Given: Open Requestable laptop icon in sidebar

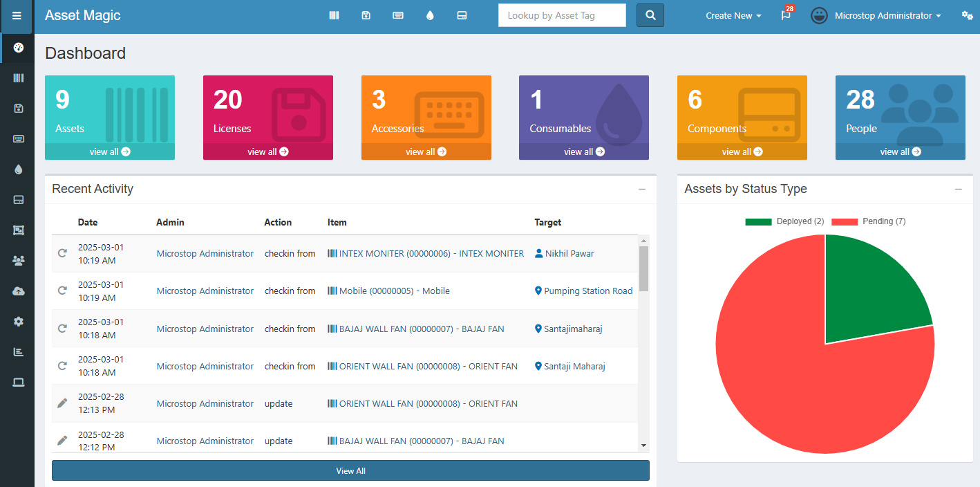Looking at the screenshot, I should tap(19, 383).
